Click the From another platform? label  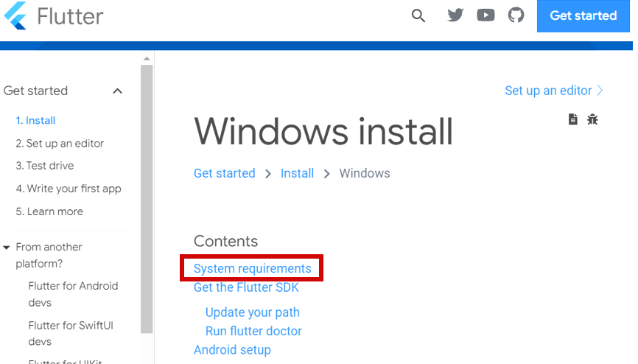[49, 255]
